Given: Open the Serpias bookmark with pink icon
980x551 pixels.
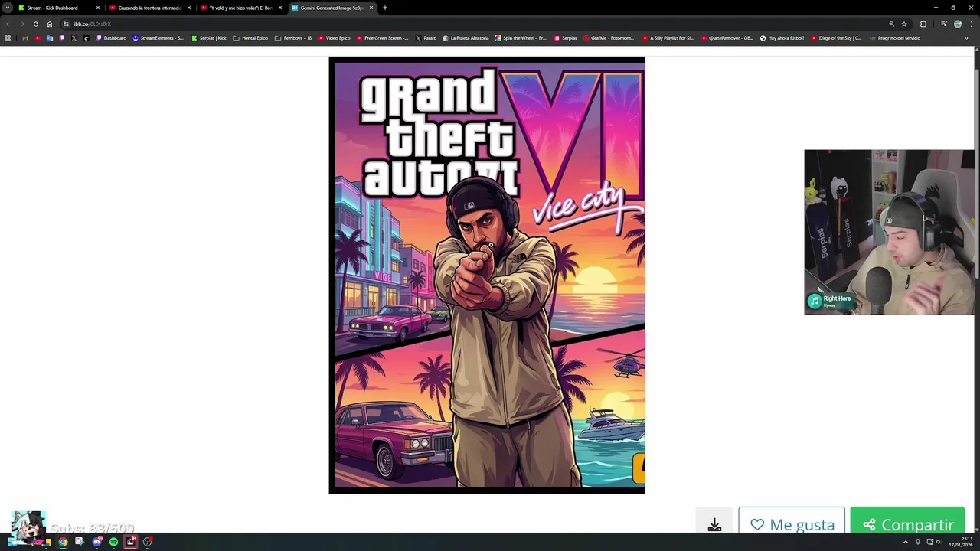Looking at the screenshot, I should (565, 37).
